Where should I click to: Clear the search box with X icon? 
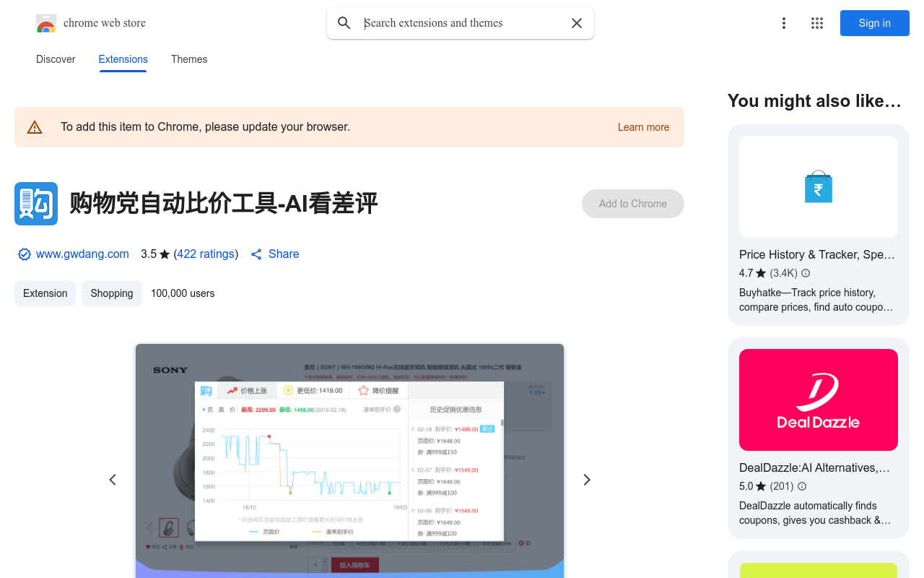[577, 23]
